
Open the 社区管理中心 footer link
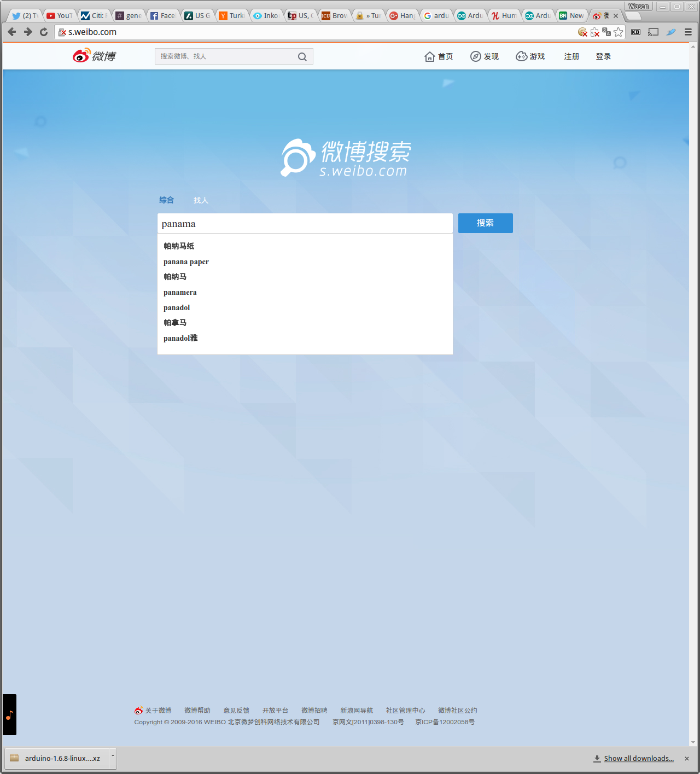pyautogui.click(x=405, y=711)
